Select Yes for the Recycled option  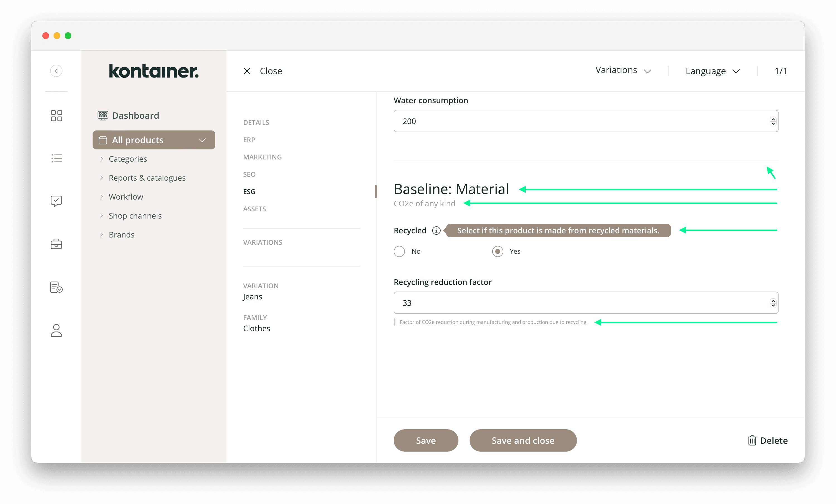click(497, 251)
